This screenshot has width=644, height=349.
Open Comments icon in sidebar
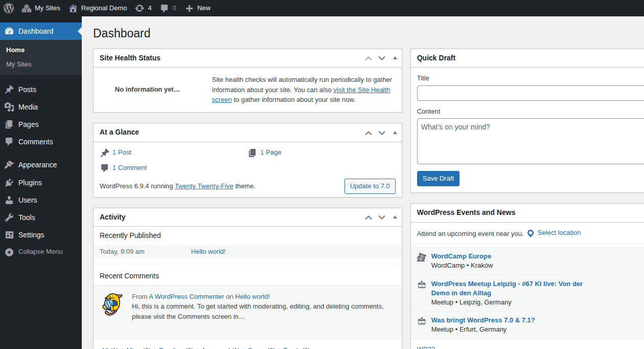pyautogui.click(x=9, y=142)
